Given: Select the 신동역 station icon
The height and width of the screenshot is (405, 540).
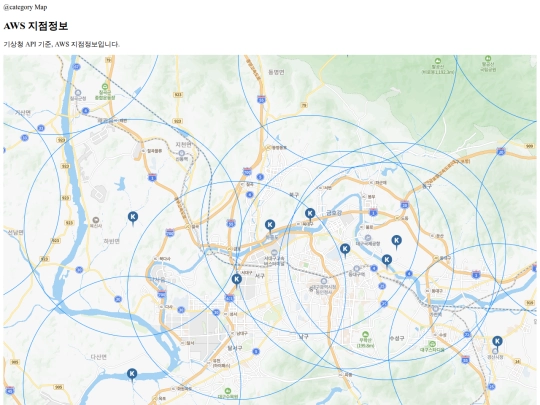Looking at the screenshot, I should point(181,153).
